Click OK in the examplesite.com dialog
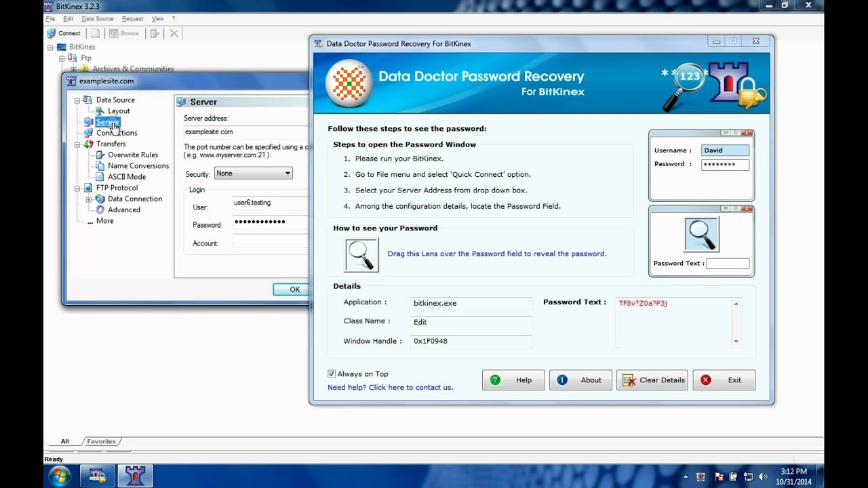 pos(291,289)
